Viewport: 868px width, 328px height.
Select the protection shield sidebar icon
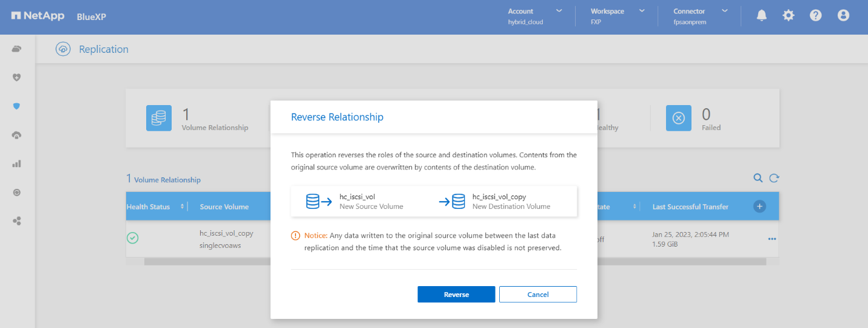pos(17,106)
